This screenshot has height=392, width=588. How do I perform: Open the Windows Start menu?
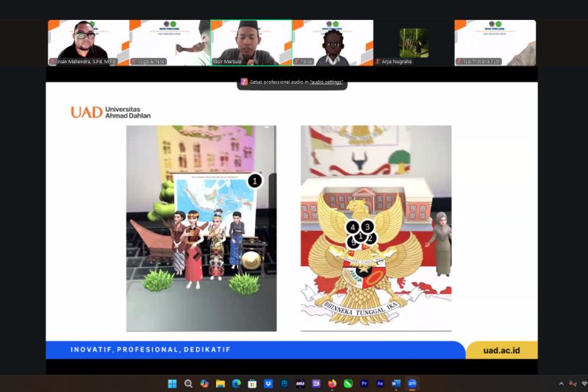pos(172,383)
